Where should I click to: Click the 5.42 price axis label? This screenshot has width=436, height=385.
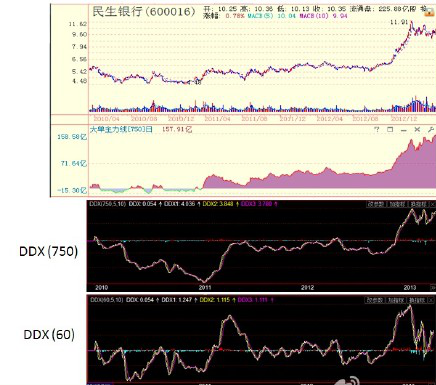(x=79, y=71)
